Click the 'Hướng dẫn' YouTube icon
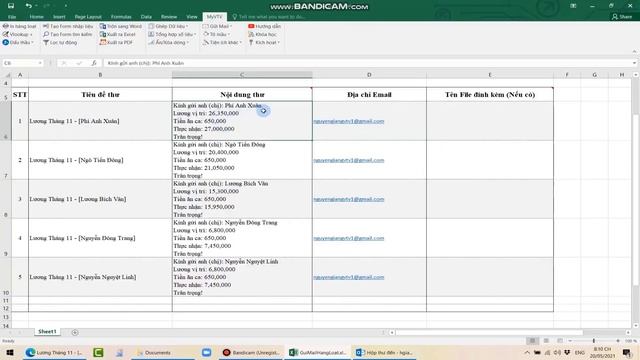Image resolution: width=640 pixels, height=360 pixels. pos(251,26)
